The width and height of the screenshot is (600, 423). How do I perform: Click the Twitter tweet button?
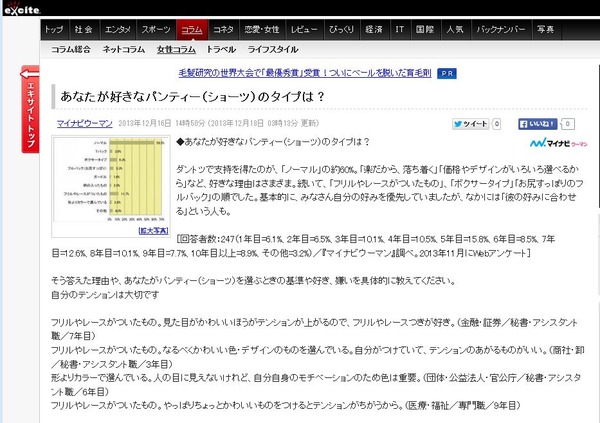tap(470, 124)
